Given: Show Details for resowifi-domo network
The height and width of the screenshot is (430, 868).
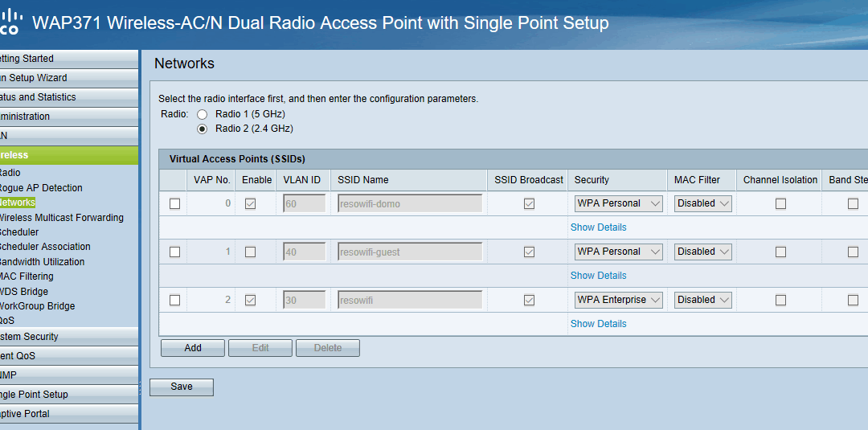Looking at the screenshot, I should [599, 227].
